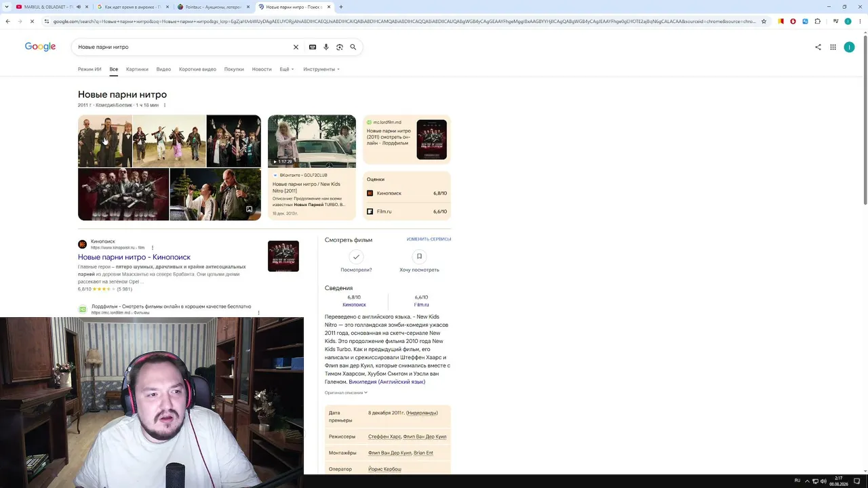The height and width of the screenshot is (488, 868).
Task: Open the red zombie poster image
Action: tap(123, 195)
